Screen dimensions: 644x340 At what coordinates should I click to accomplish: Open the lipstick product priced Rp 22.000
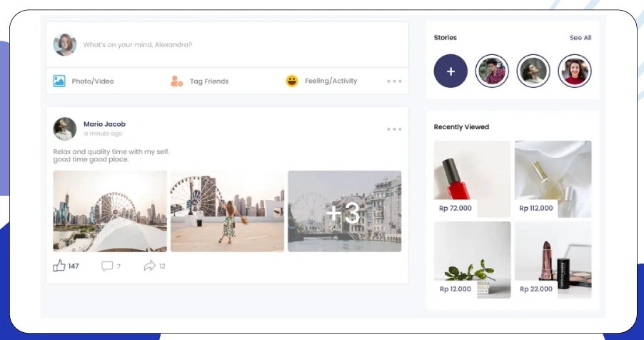pyautogui.click(x=553, y=259)
